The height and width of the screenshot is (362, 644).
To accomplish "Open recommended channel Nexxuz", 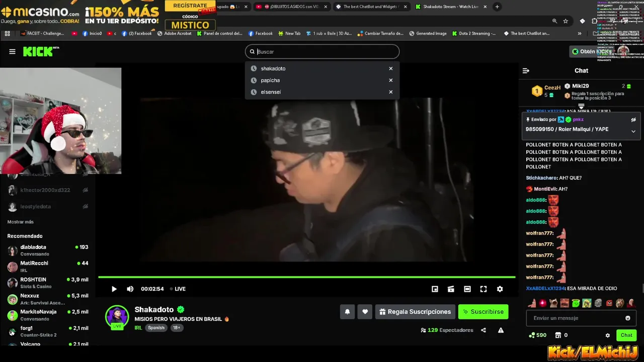I will click(48, 299).
